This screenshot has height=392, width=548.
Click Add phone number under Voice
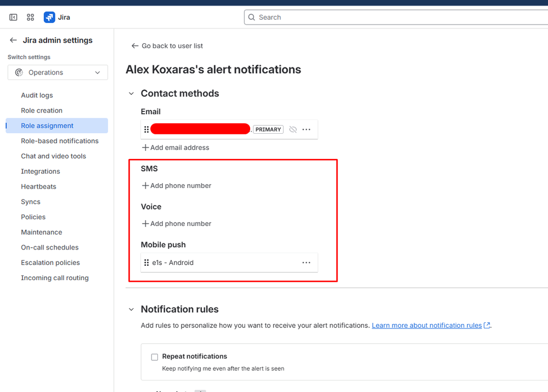(x=180, y=224)
